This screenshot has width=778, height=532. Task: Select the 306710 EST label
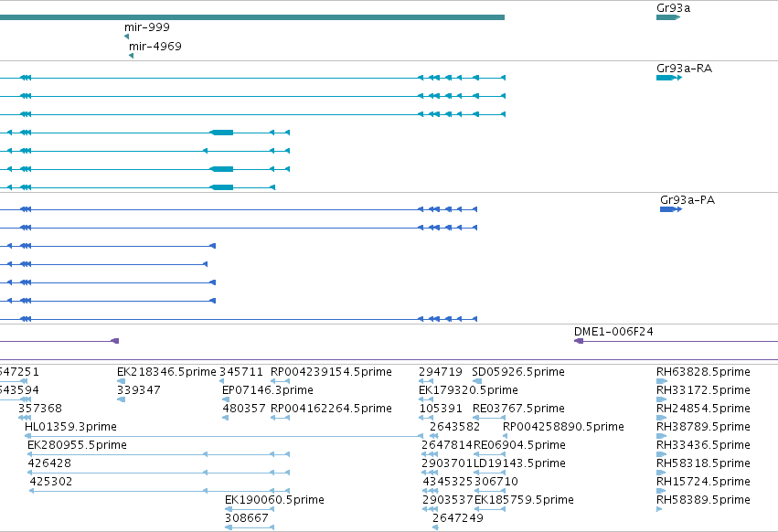click(496, 482)
